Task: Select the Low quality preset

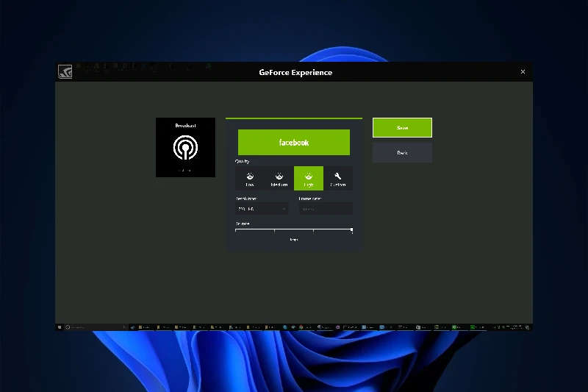Action: 250,178
